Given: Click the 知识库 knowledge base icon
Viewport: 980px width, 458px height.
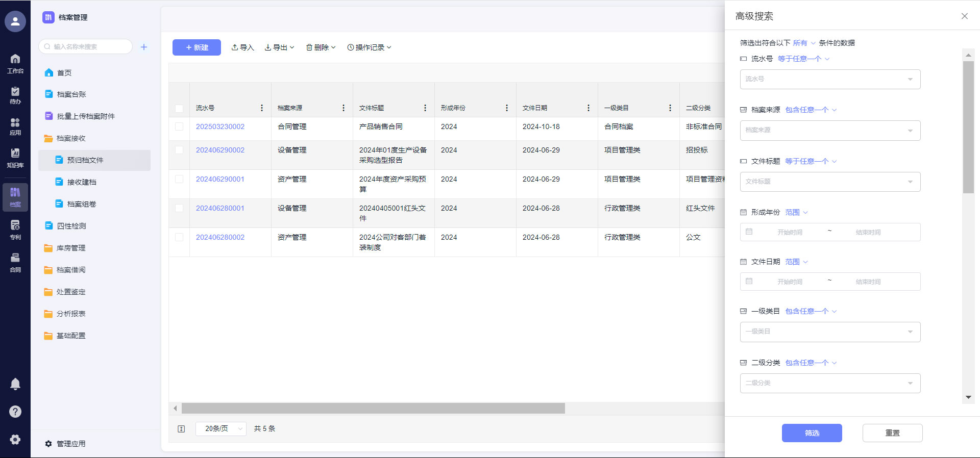Looking at the screenshot, I should [15, 158].
